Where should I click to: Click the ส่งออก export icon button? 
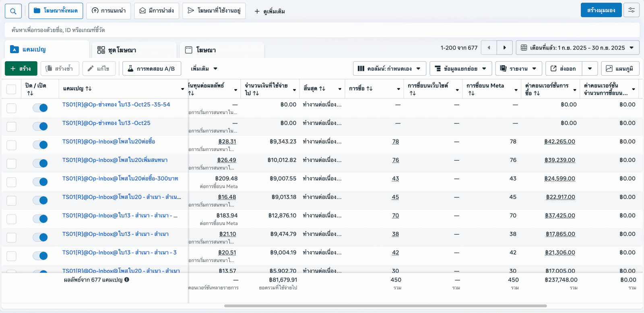563,68
